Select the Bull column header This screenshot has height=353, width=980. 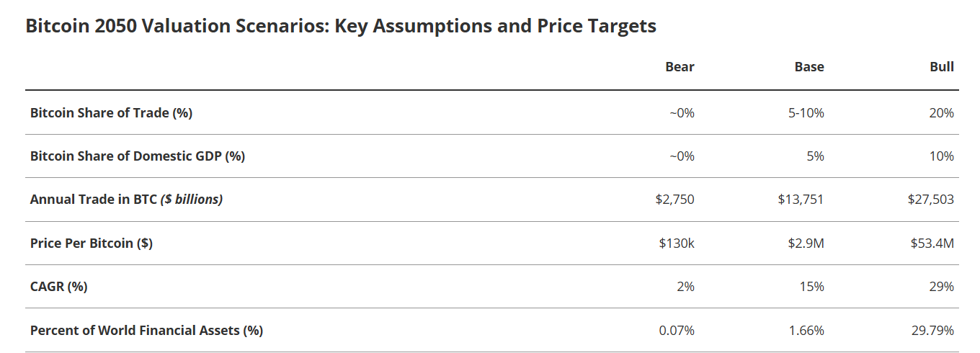[x=942, y=67]
